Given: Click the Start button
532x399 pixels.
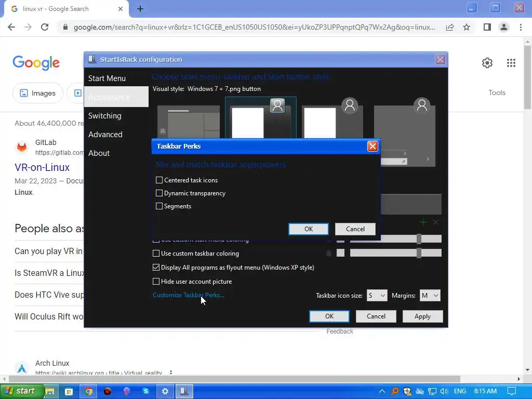Looking at the screenshot, I should coord(21,391).
